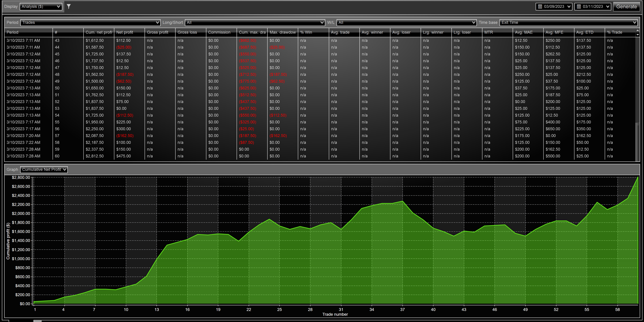The width and height of the screenshot is (644, 322).
Task: Click the $12.50 Avg. MAE in trade 43
Action: [528, 40]
